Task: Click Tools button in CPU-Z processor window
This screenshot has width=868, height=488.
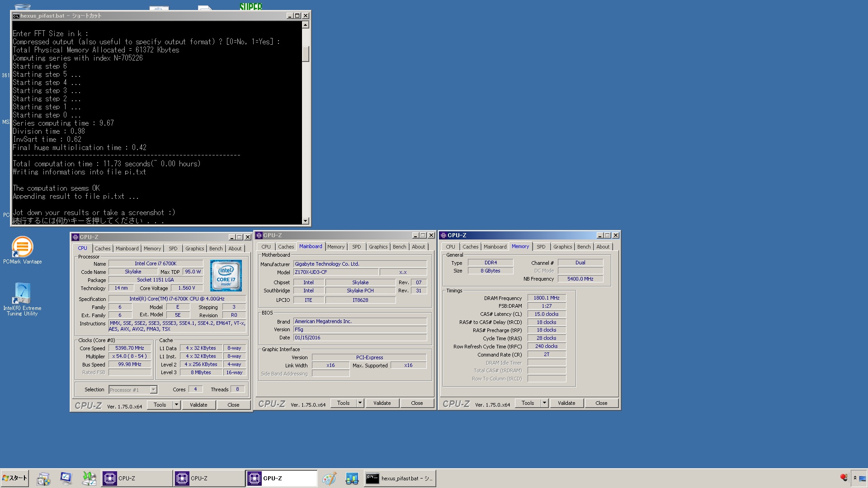Action: tap(160, 405)
